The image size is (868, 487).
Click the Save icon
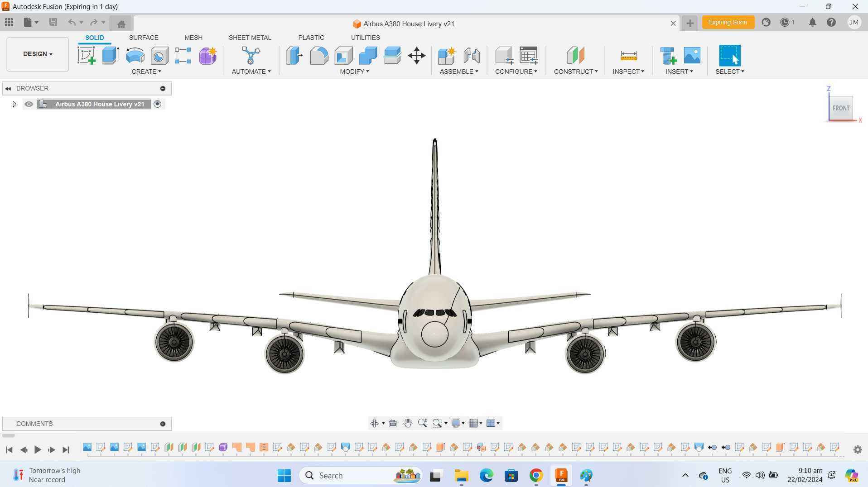[x=53, y=22]
